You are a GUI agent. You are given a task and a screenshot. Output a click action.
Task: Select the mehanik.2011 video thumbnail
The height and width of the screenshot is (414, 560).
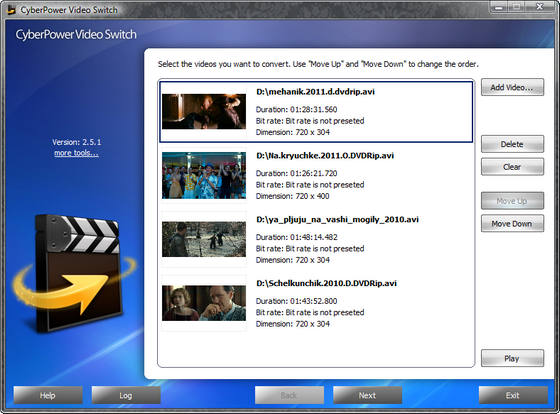204,111
